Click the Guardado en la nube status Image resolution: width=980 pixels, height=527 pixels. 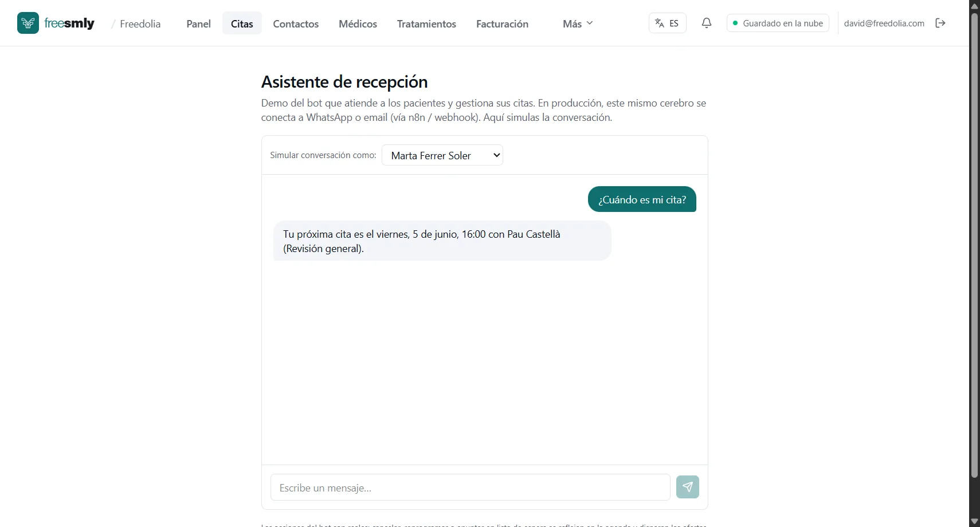(x=778, y=23)
